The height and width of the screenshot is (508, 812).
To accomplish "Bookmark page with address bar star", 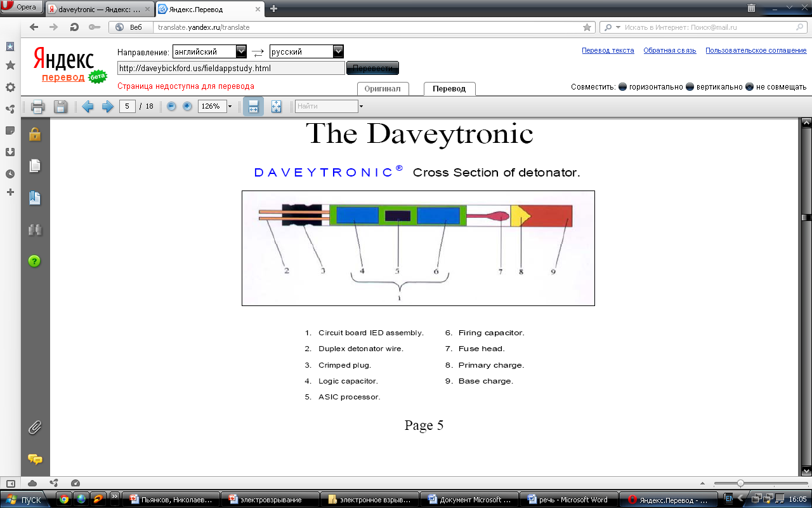I will 587,27.
